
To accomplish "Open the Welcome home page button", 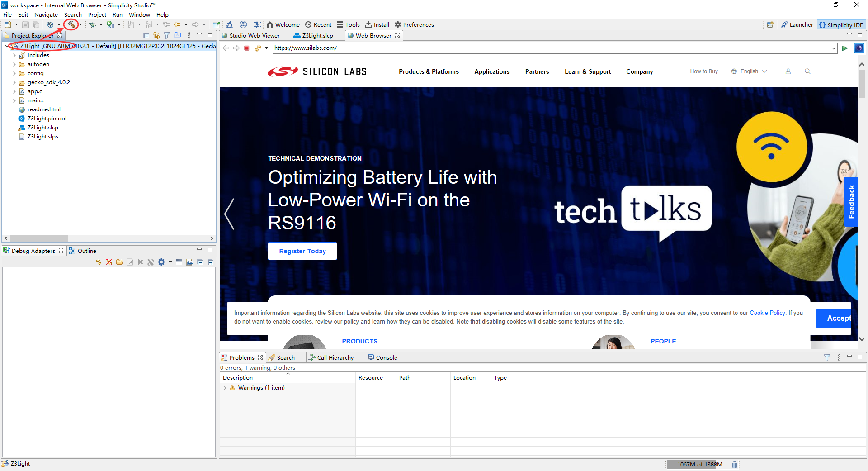I will coord(283,24).
